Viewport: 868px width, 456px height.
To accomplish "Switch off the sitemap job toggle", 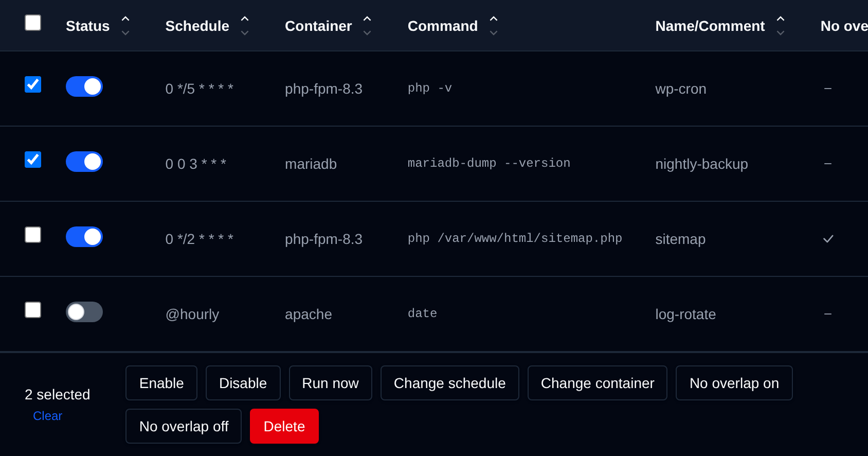I will (x=84, y=237).
